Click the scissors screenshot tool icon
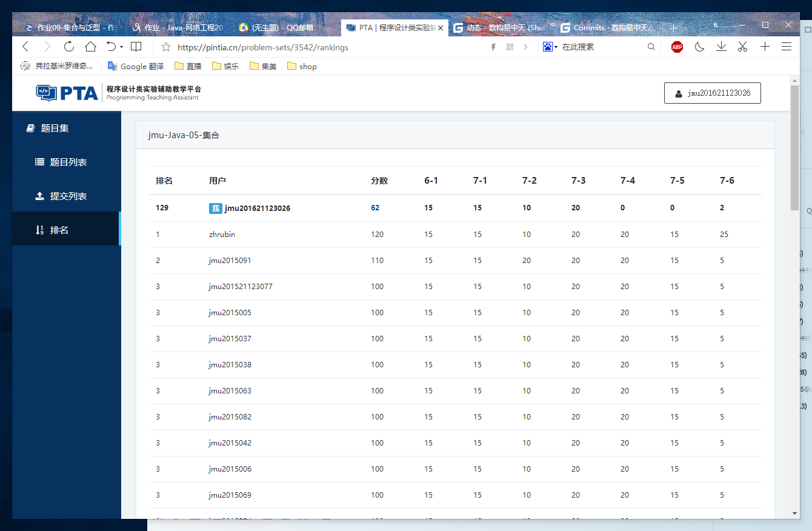 pos(743,47)
